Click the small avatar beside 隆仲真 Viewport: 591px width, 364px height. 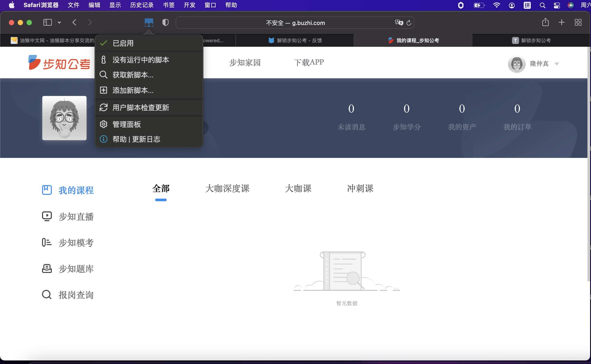[x=517, y=64]
